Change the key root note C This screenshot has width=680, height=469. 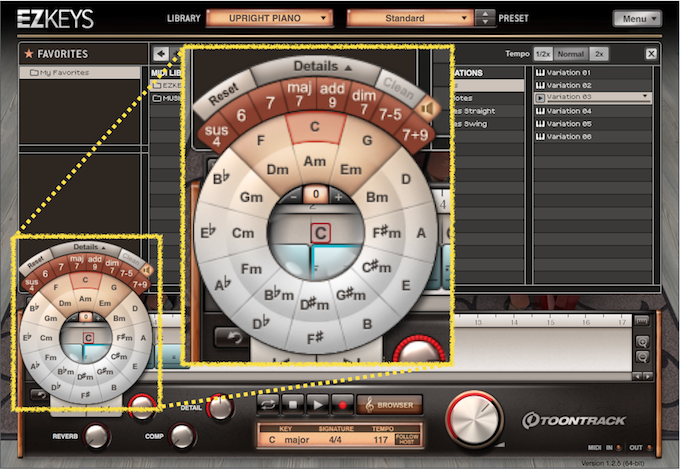click(x=272, y=440)
